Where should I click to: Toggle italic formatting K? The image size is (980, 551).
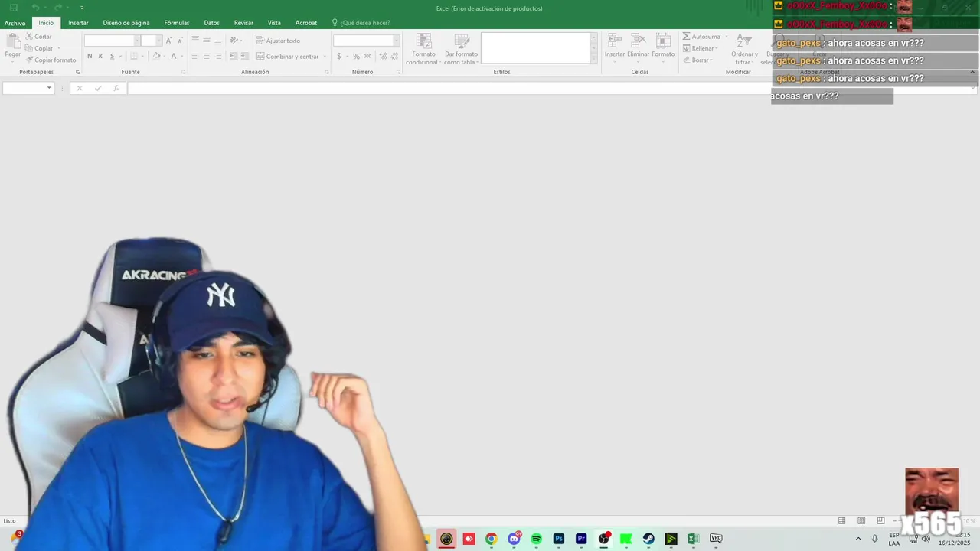tap(100, 56)
